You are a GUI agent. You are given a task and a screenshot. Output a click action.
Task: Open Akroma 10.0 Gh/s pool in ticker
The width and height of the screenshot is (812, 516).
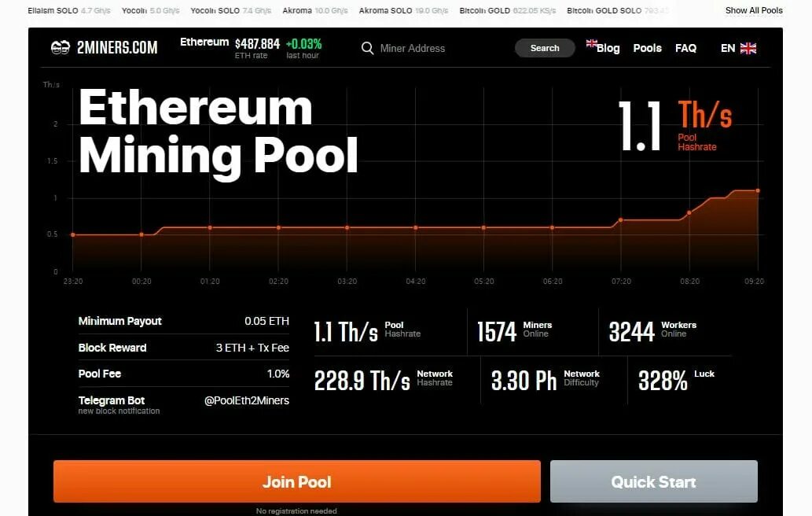click(315, 10)
